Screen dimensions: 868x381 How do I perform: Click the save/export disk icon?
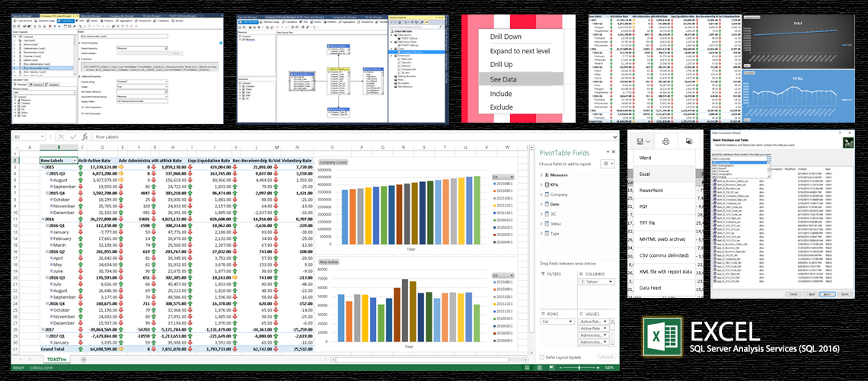[x=640, y=141]
